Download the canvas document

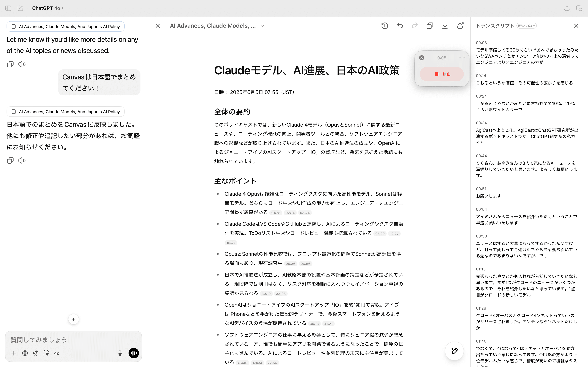445,26
